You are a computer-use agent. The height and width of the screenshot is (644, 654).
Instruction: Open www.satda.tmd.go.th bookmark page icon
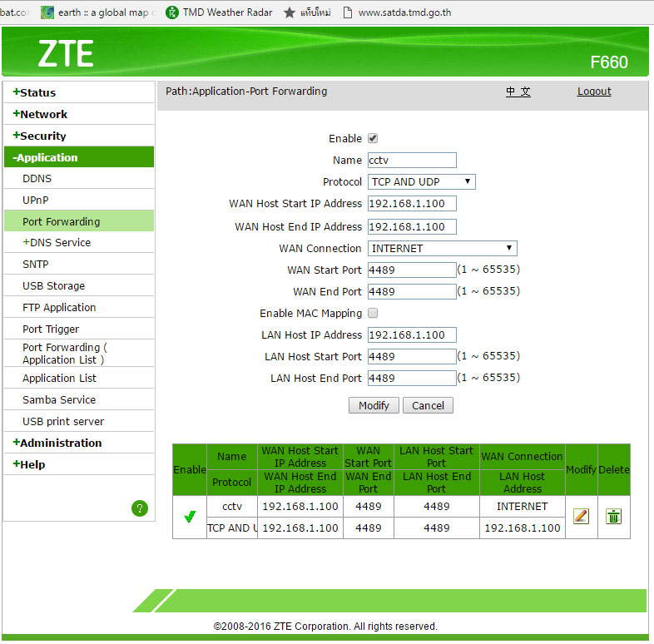[x=347, y=12]
